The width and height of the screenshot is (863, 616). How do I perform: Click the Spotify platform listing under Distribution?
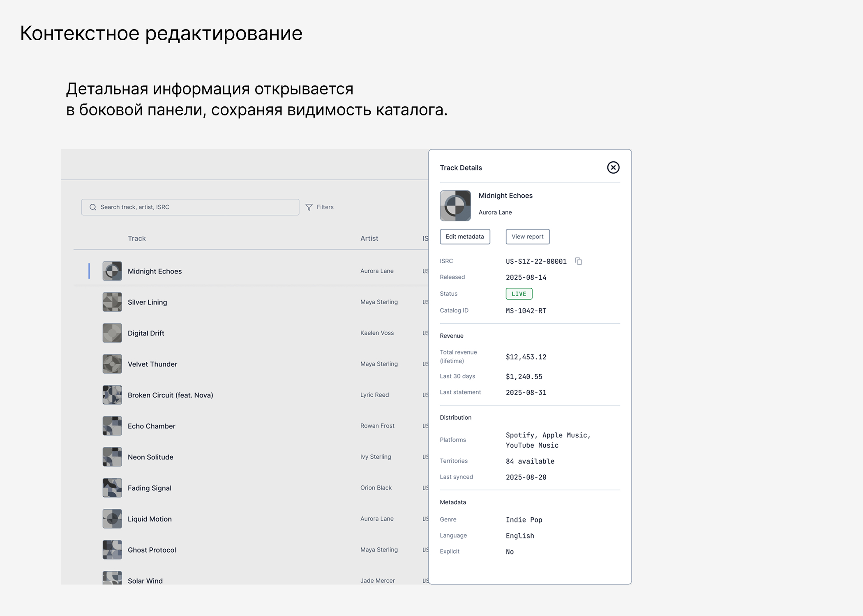[520, 435]
